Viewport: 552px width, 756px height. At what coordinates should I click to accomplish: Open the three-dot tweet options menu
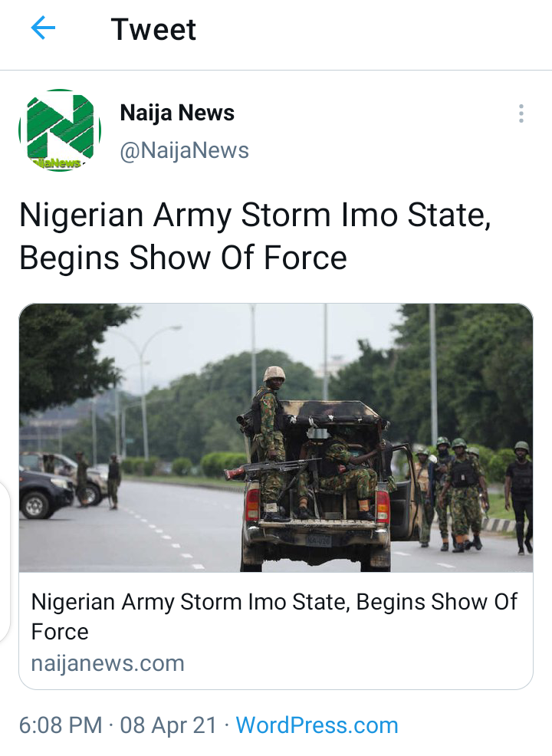click(521, 113)
